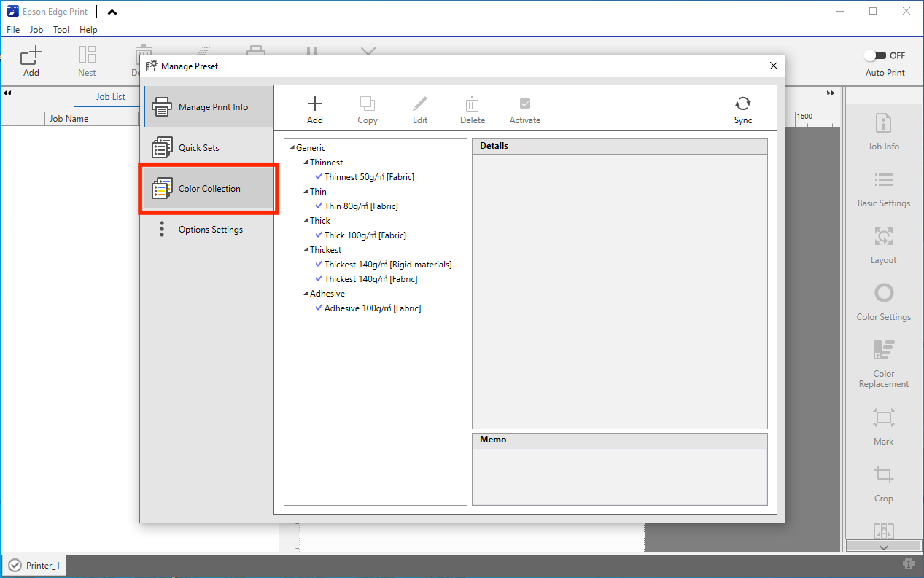Click the double-right arrows above the ruler
This screenshot has width=924, height=578.
tap(831, 93)
